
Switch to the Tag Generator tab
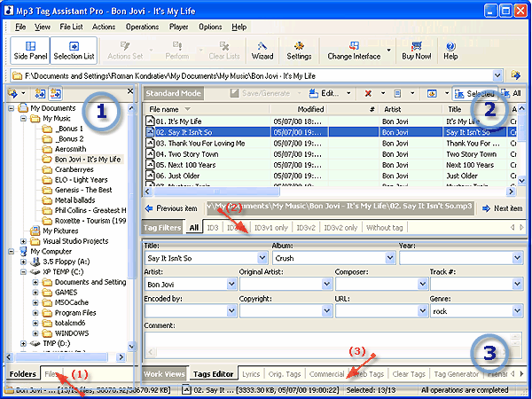[457, 374]
